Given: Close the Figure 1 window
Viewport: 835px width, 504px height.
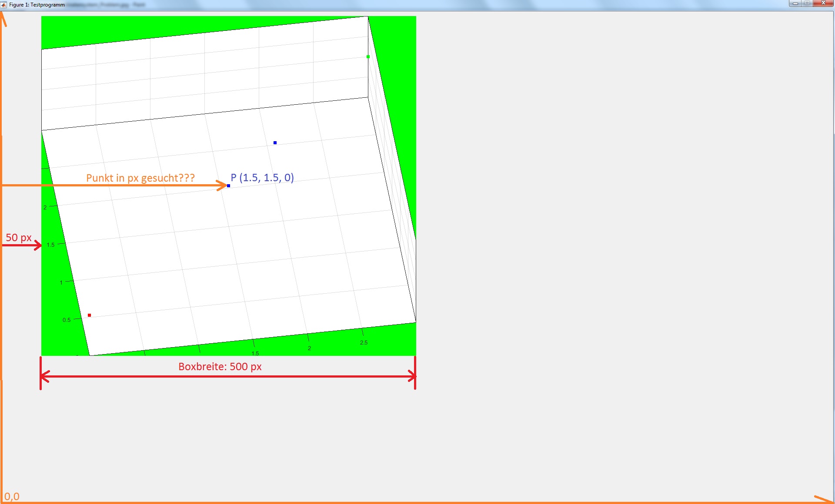Looking at the screenshot, I should (x=823, y=3).
